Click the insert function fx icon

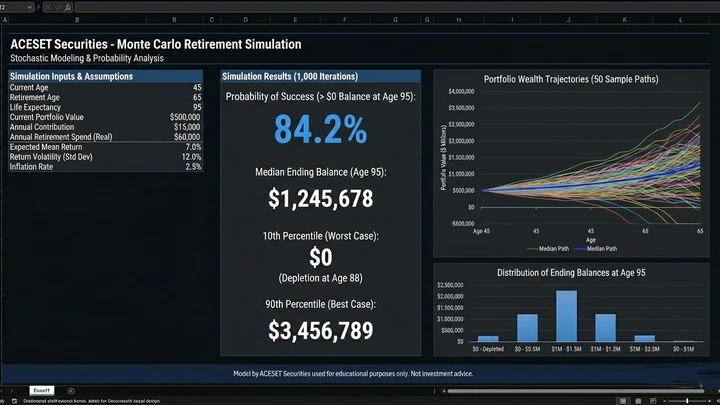(x=66, y=6)
